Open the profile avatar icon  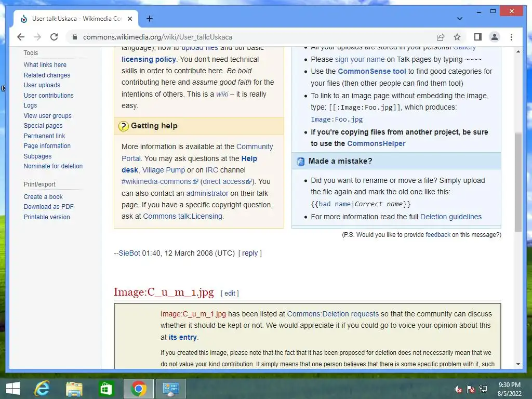[x=495, y=37]
